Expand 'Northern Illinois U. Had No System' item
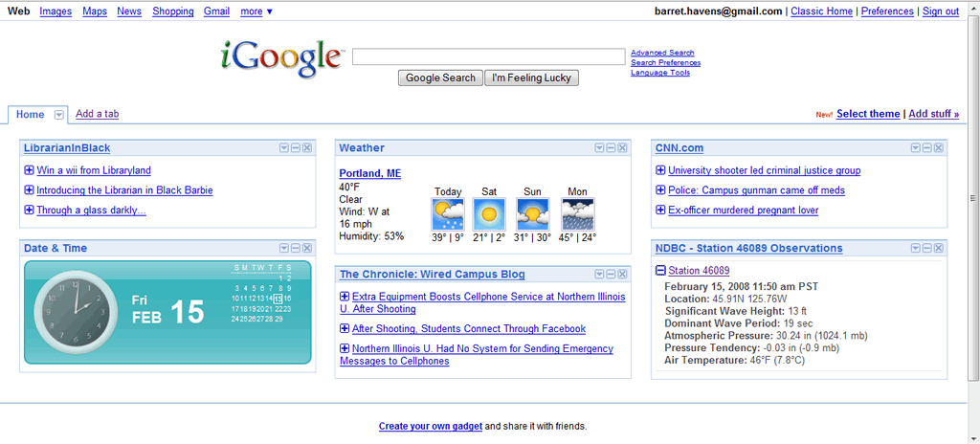This screenshot has width=980, height=444. [x=345, y=348]
